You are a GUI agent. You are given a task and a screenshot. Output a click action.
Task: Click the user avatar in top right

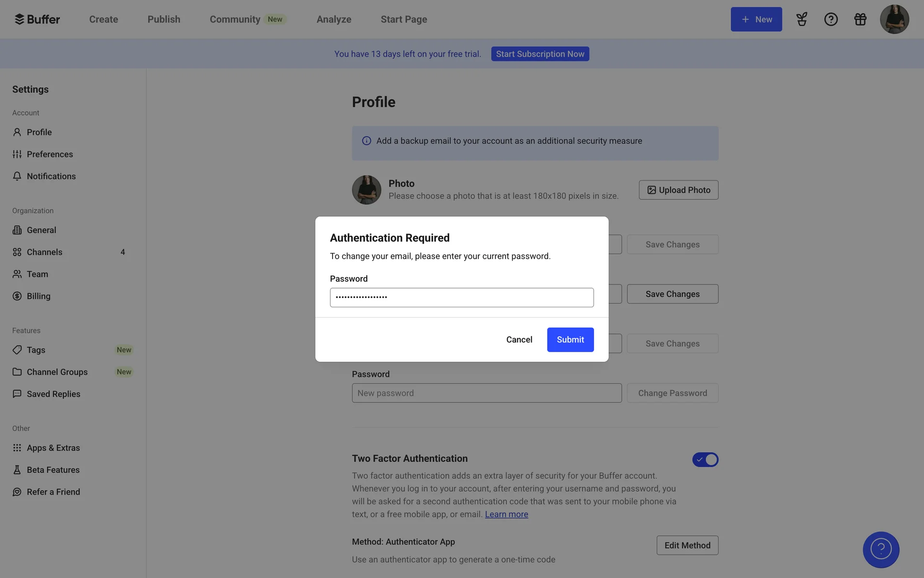[x=894, y=19]
